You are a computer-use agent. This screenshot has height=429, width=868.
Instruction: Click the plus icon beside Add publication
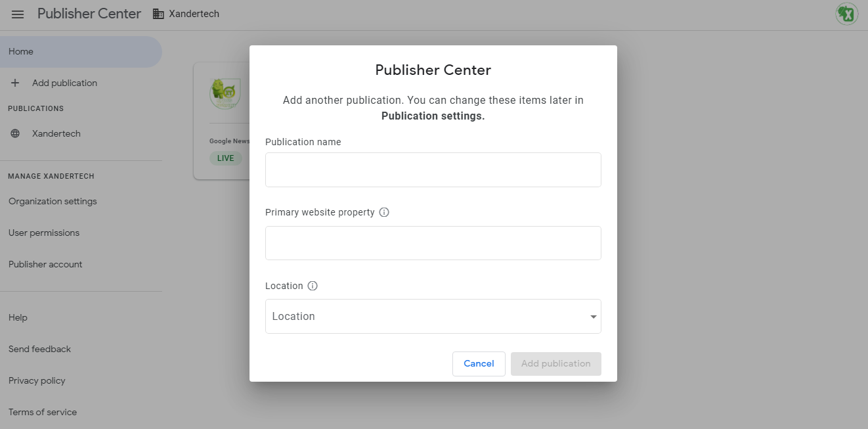[x=16, y=83]
